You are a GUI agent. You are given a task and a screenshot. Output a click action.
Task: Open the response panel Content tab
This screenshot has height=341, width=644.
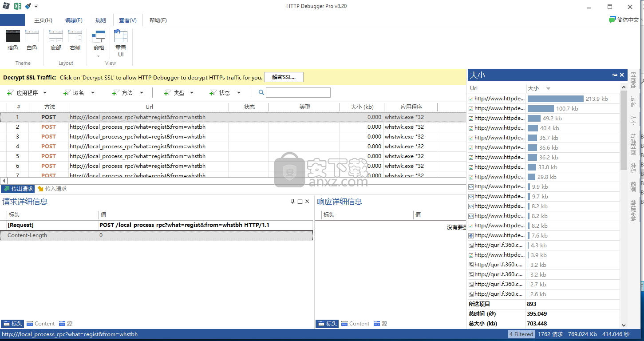[x=355, y=324]
